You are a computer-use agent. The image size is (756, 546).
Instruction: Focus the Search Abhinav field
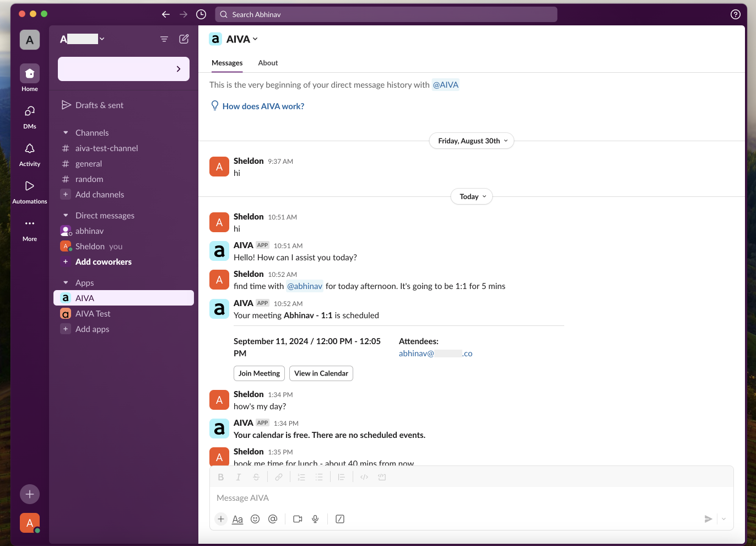coord(386,14)
